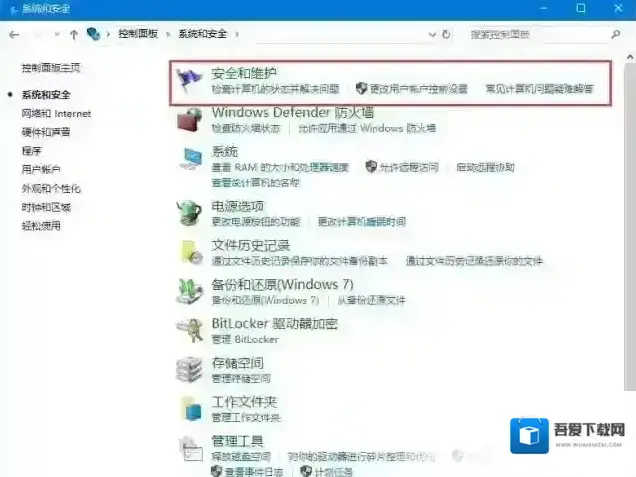The image size is (636, 477).
Task: Click the 系统和安全 breadcrumb
Action: point(202,34)
